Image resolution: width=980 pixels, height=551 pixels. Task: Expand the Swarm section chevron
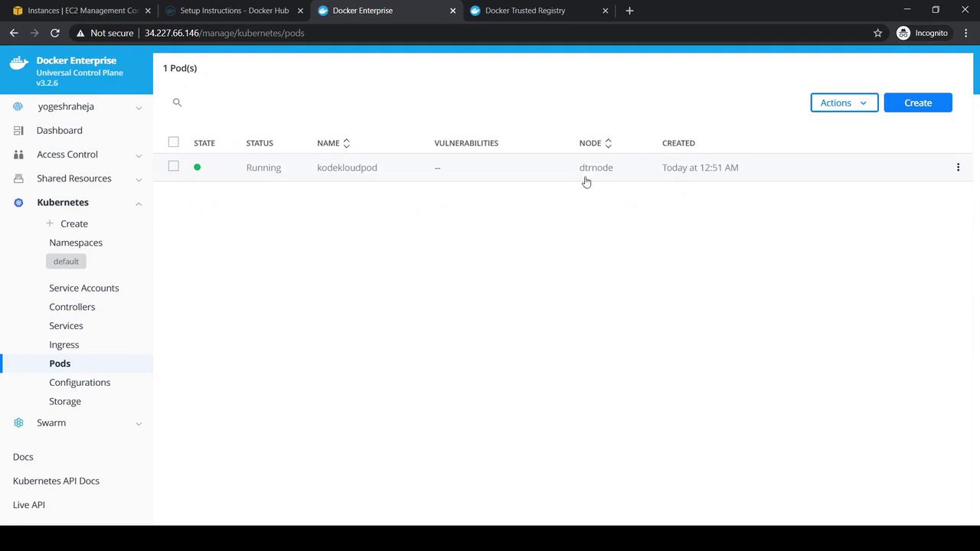[139, 423]
